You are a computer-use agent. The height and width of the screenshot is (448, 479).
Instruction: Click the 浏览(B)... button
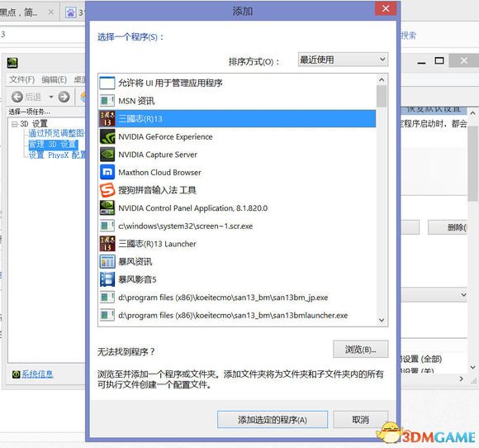pos(360,349)
